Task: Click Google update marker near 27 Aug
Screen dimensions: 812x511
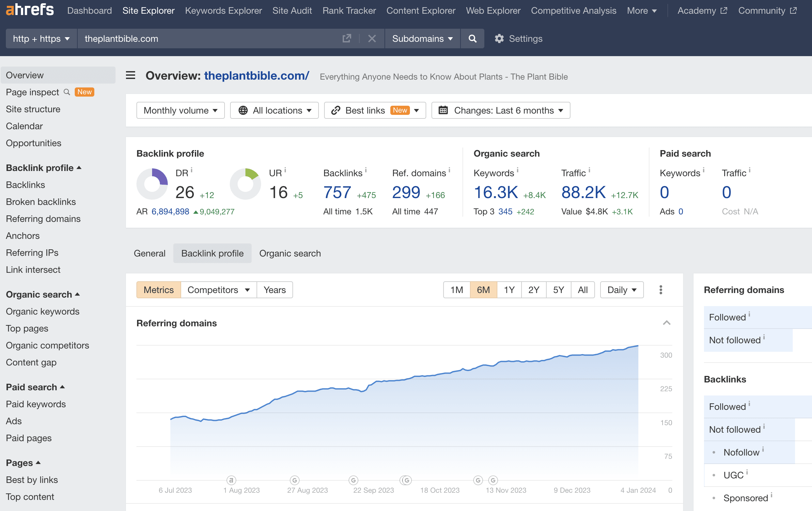Action: [294, 480]
